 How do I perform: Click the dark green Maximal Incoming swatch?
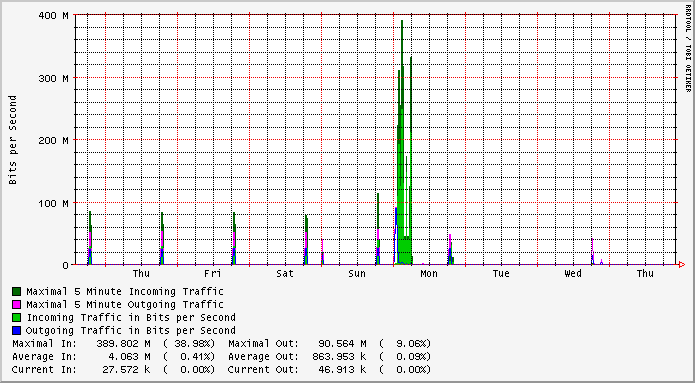click(16, 292)
